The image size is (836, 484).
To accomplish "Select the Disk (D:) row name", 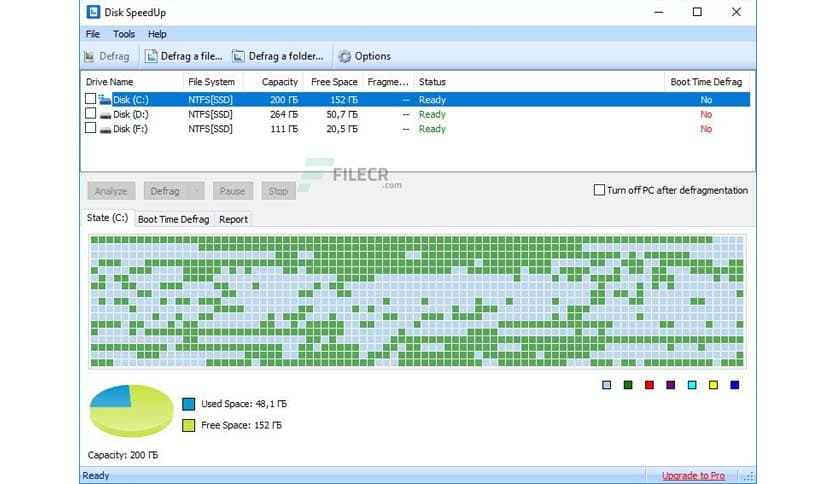I will (131, 114).
